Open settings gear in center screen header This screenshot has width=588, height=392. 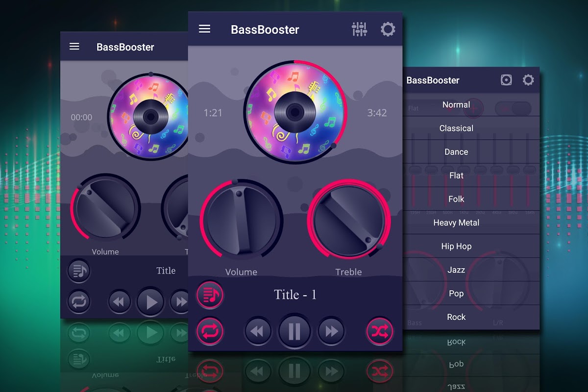(x=388, y=29)
